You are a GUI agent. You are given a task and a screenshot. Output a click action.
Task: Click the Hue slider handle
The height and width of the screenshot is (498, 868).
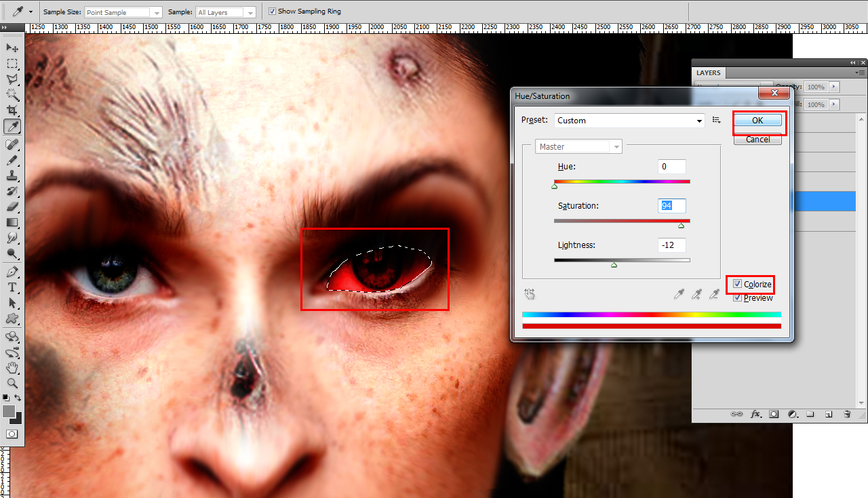554,186
